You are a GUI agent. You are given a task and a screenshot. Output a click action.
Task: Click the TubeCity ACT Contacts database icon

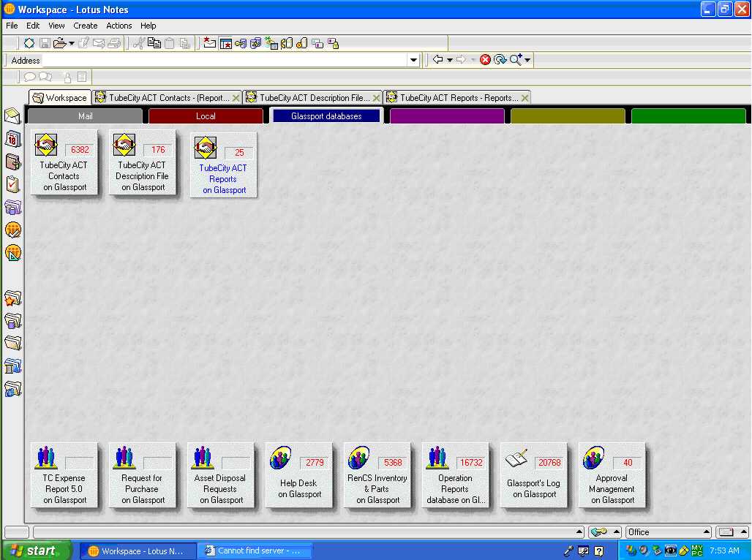click(x=64, y=163)
